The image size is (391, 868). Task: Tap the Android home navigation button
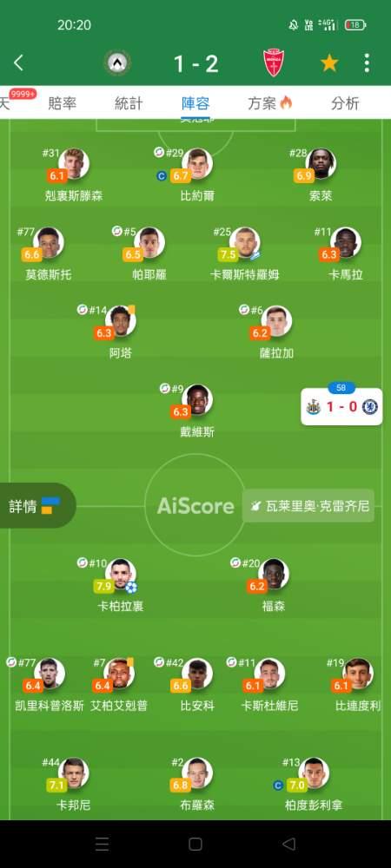point(195,844)
